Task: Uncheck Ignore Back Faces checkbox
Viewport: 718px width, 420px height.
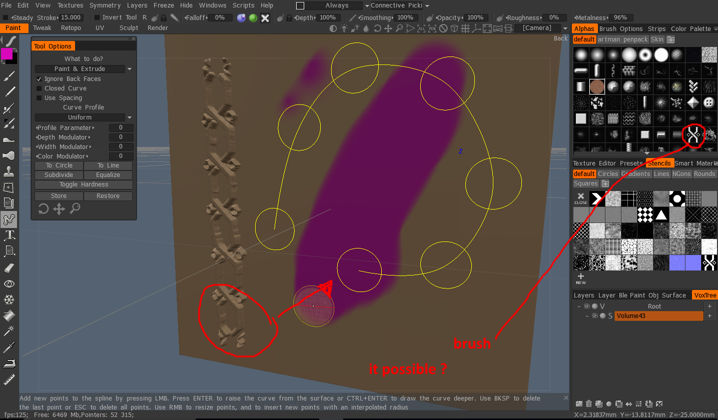Action: [40, 79]
